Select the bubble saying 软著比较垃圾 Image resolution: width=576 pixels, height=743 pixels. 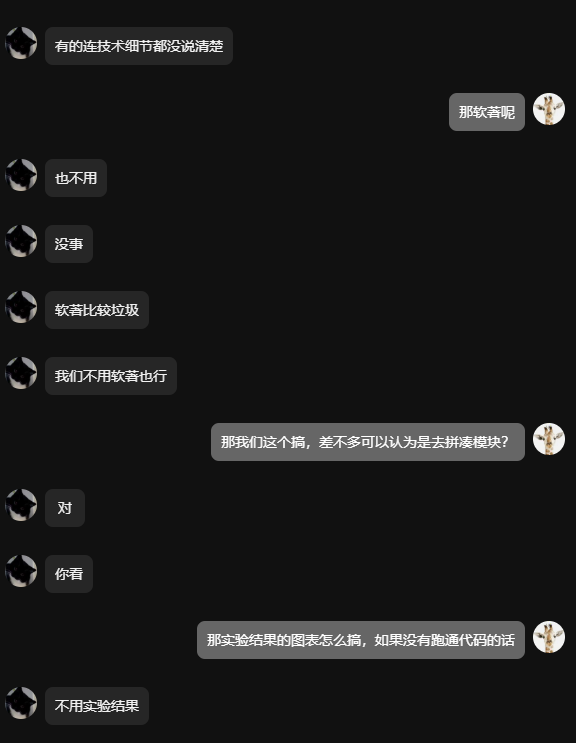coord(97,310)
